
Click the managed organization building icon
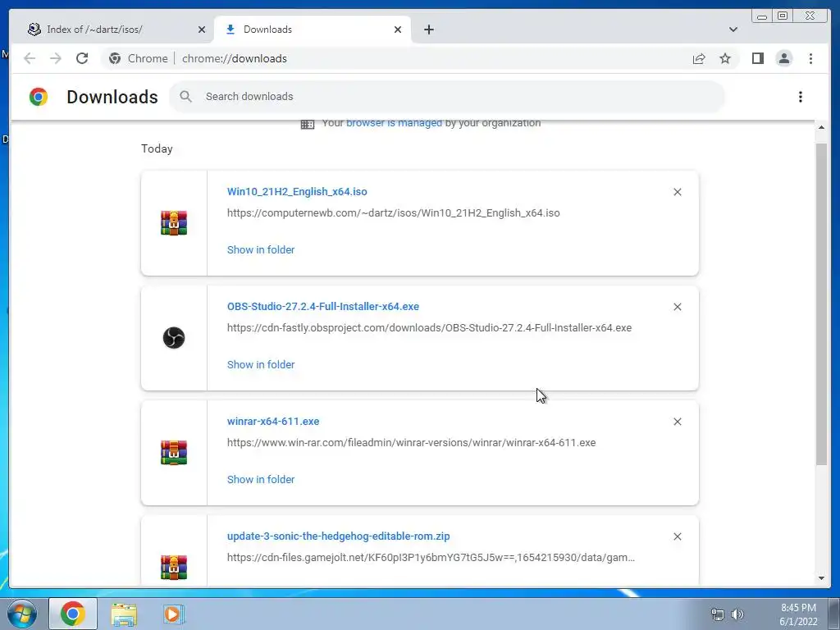308,125
